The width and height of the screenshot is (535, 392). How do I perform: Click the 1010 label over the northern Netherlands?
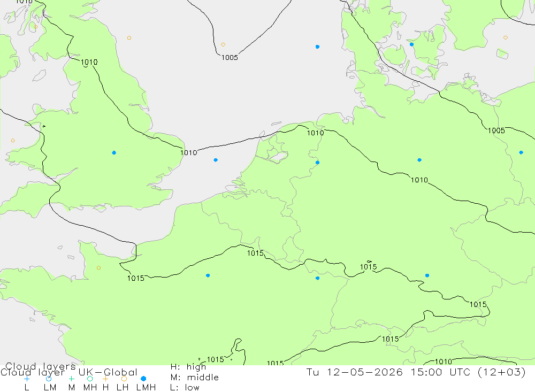pos(315,133)
